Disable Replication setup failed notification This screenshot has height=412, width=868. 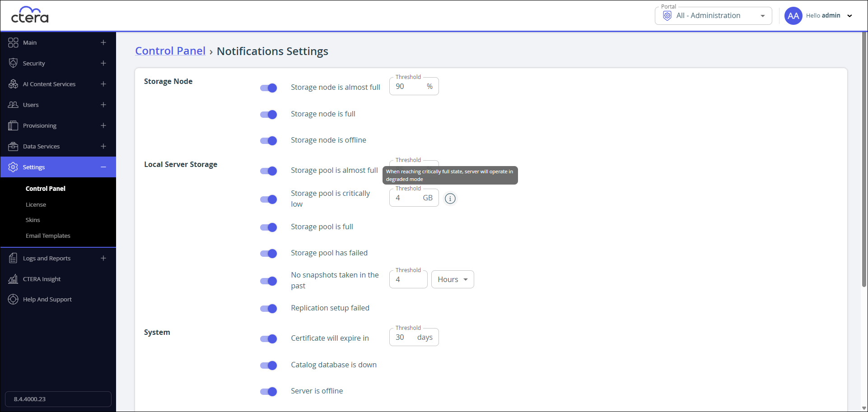coord(268,309)
